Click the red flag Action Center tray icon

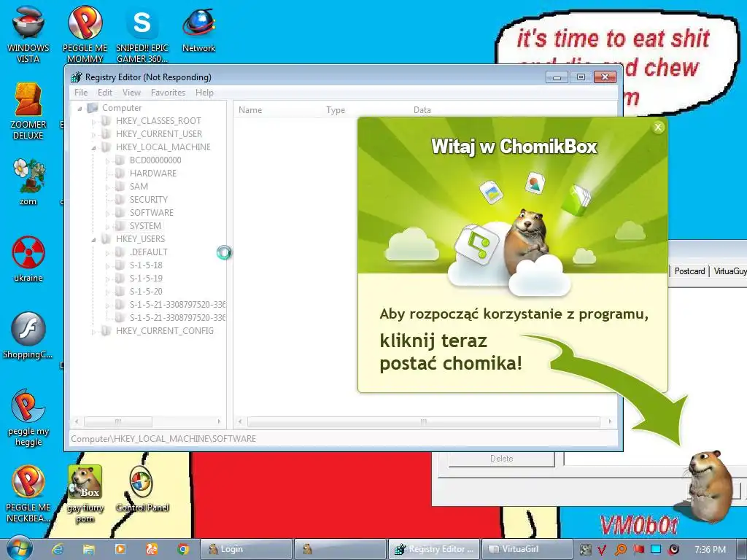point(638,550)
